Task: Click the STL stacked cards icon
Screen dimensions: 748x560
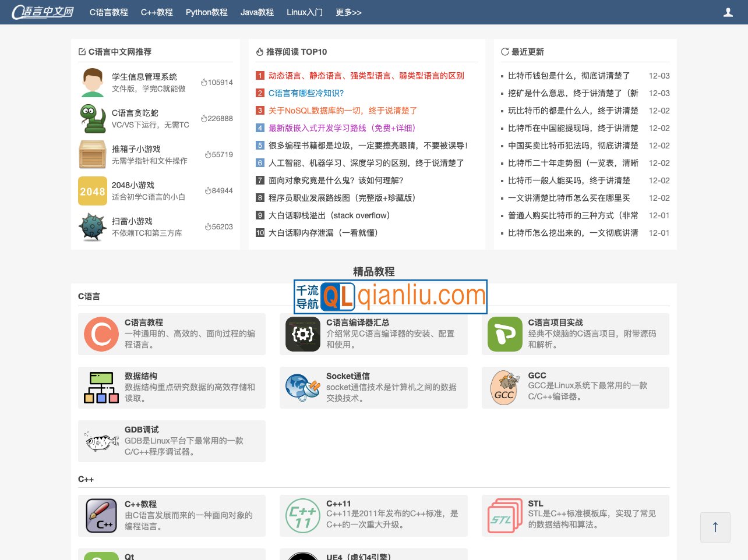Action: 504,516
